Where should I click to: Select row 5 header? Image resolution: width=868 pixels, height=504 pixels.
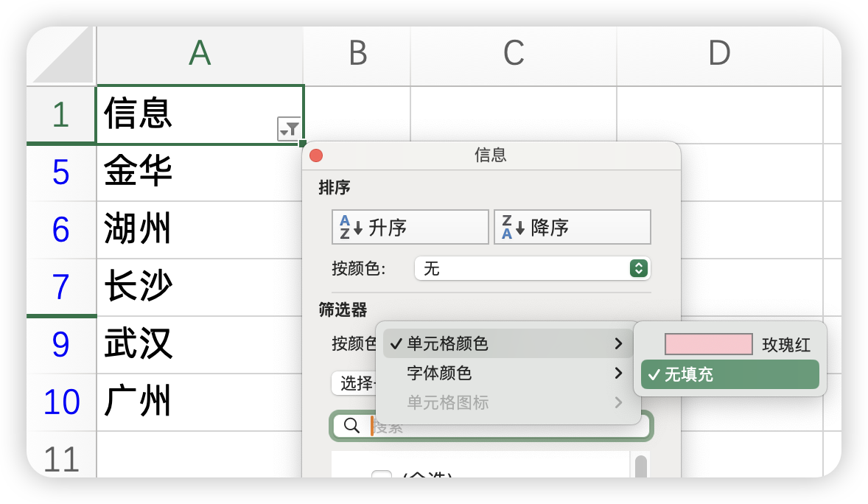click(x=61, y=172)
